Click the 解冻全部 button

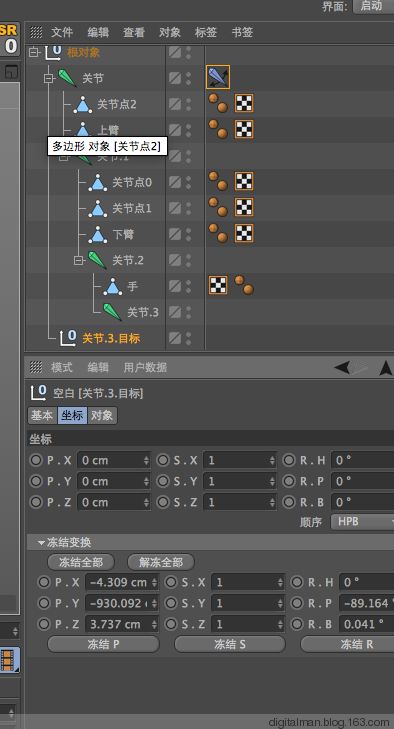(x=161, y=562)
